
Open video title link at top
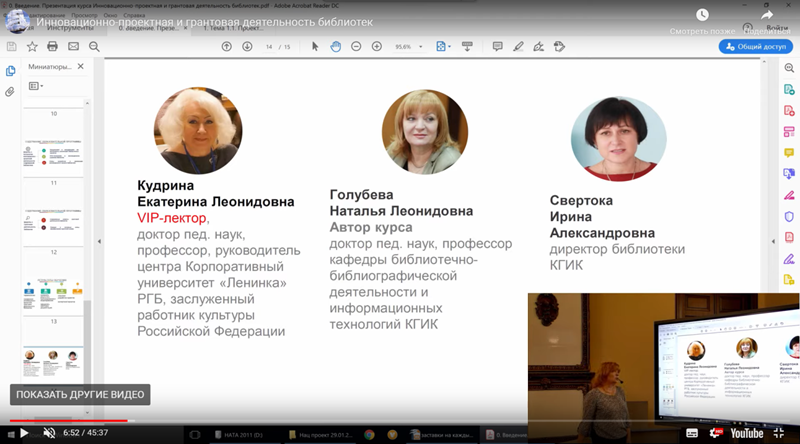pyautogui.click(x=205, y=22)
